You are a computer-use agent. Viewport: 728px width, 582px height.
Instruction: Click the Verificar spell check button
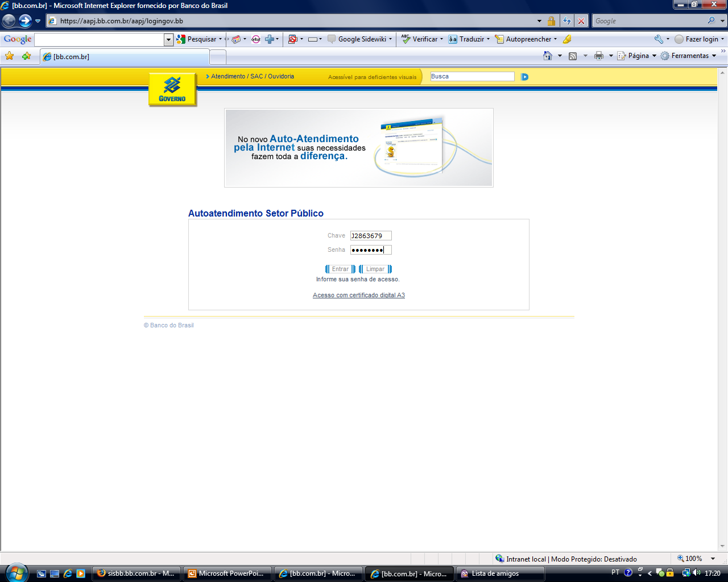point(420,39)
